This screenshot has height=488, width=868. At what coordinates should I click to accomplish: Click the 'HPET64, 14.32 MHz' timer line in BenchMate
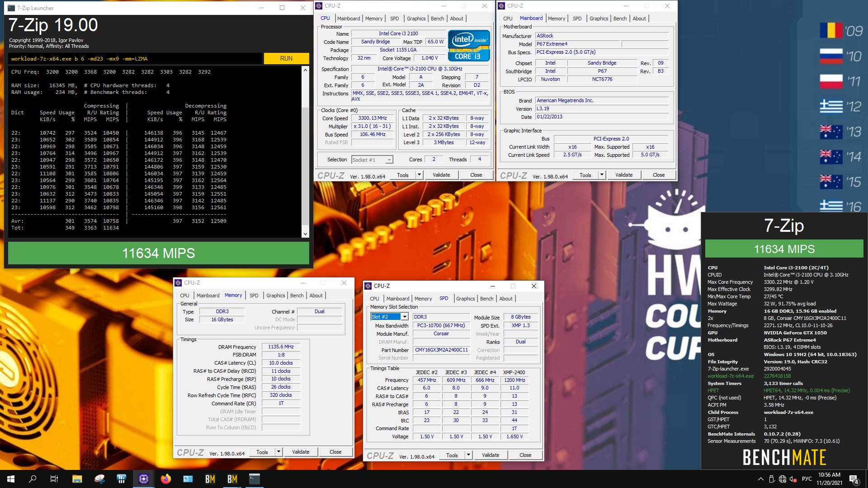click(807, 390)
